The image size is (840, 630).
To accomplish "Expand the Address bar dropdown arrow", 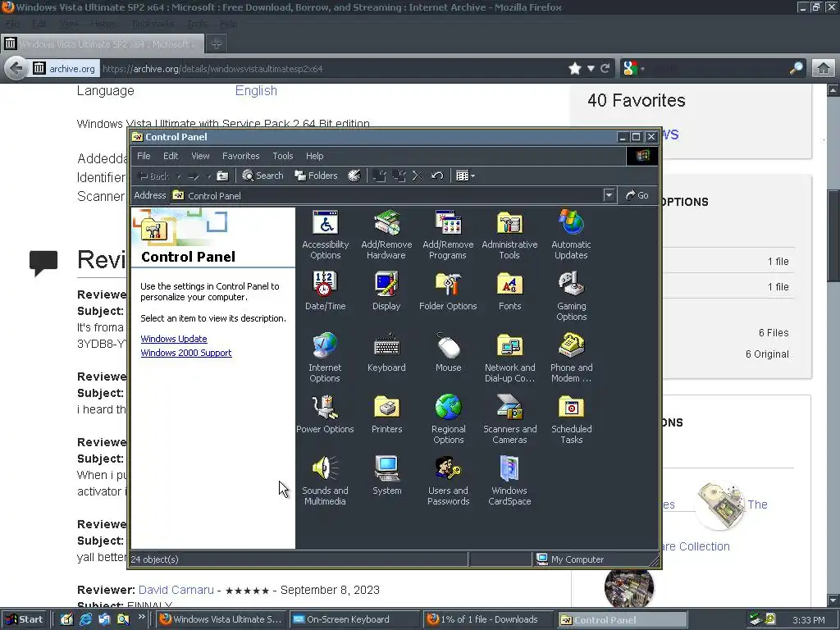I will tap(609, 195).
